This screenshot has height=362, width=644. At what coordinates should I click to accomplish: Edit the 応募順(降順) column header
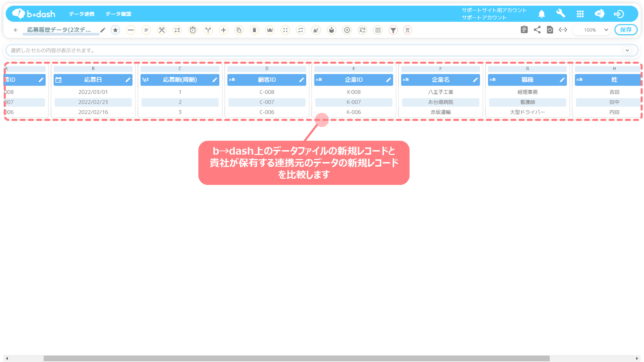click(x=215, y=80)
